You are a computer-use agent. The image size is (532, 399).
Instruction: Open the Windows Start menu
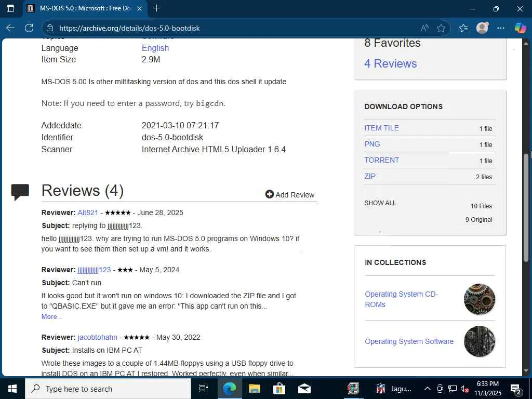click(12, 389)
